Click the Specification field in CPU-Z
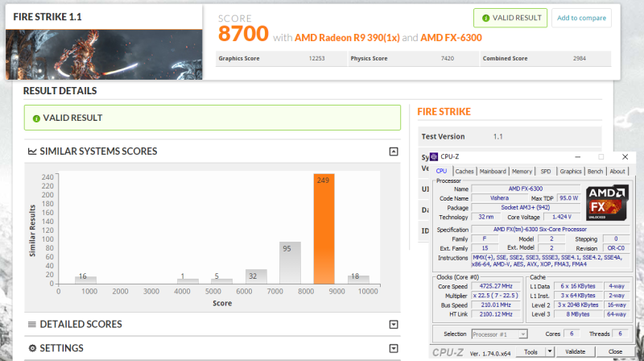The width and height of the screenshot is (644, 361). [551, 230]
